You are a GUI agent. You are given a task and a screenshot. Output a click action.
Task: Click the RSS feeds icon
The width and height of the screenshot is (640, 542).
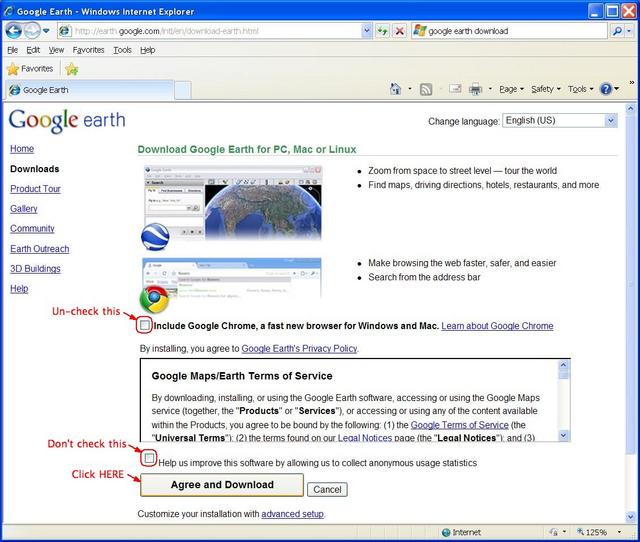[426, 89]
